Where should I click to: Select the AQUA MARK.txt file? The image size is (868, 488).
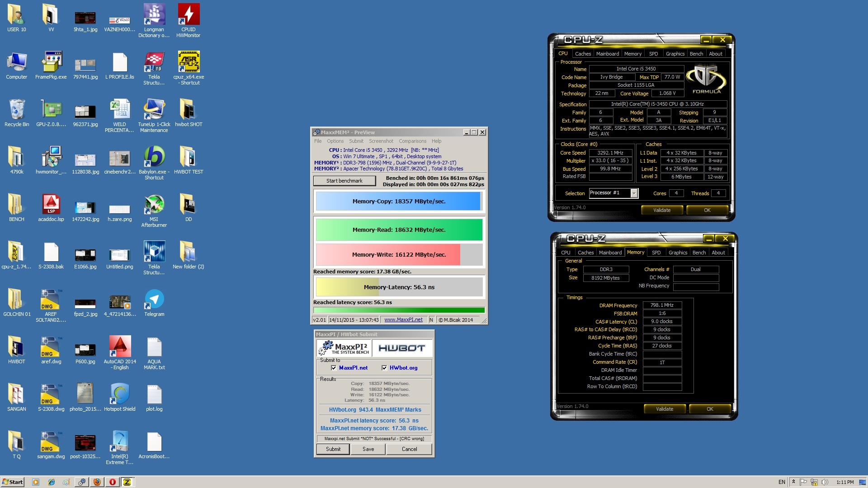pos(154,352)
